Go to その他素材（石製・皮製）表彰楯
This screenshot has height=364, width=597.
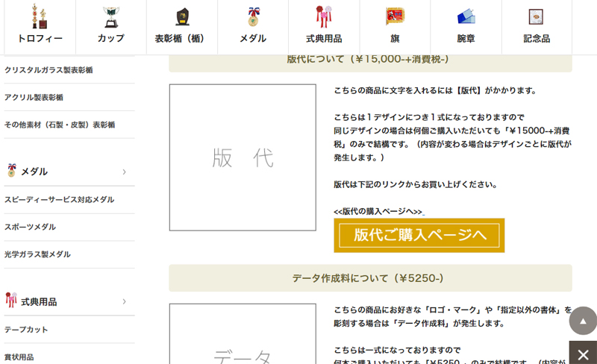(60, 125)
